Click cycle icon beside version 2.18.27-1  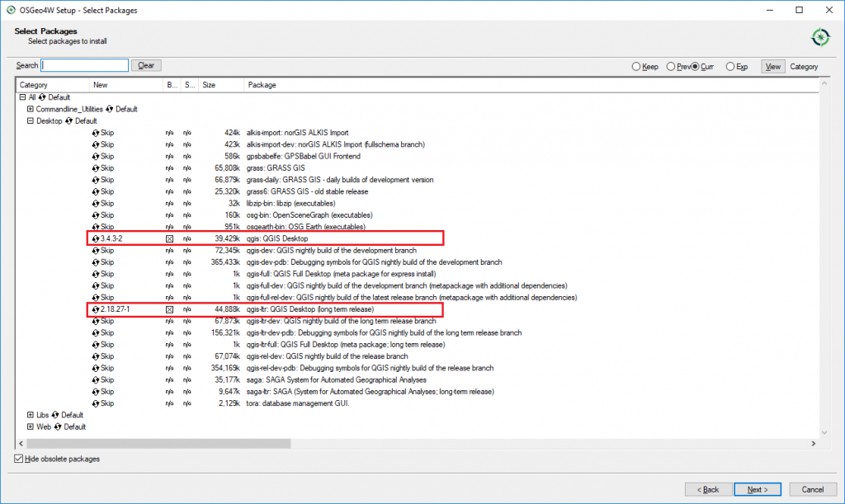pyautogui.click(x=96, y=310)
